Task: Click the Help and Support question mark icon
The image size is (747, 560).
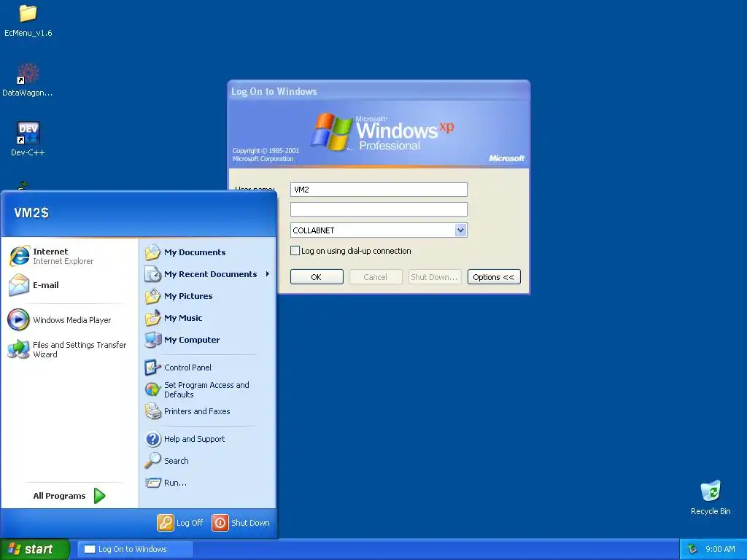Action: point(153,438)
